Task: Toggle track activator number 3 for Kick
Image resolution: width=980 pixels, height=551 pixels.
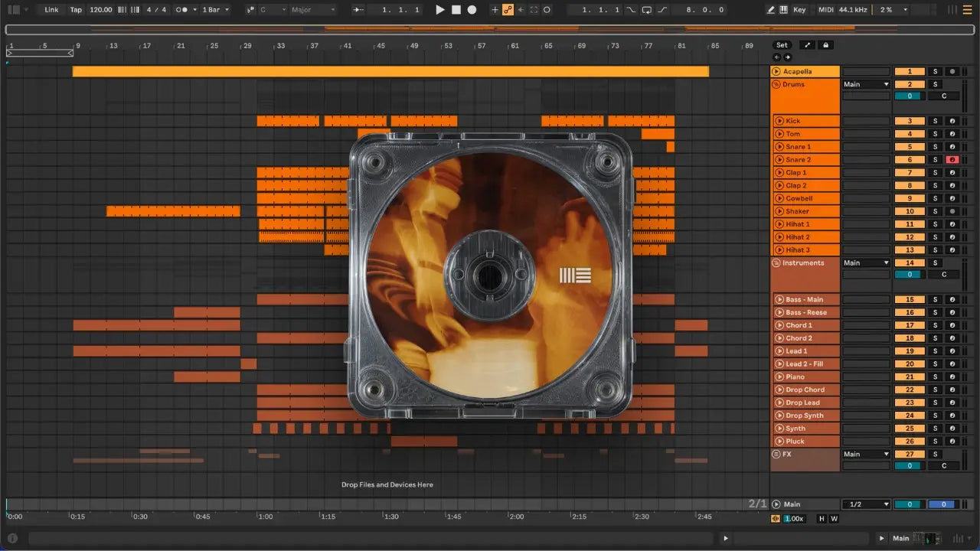Action: pos(910,121)
